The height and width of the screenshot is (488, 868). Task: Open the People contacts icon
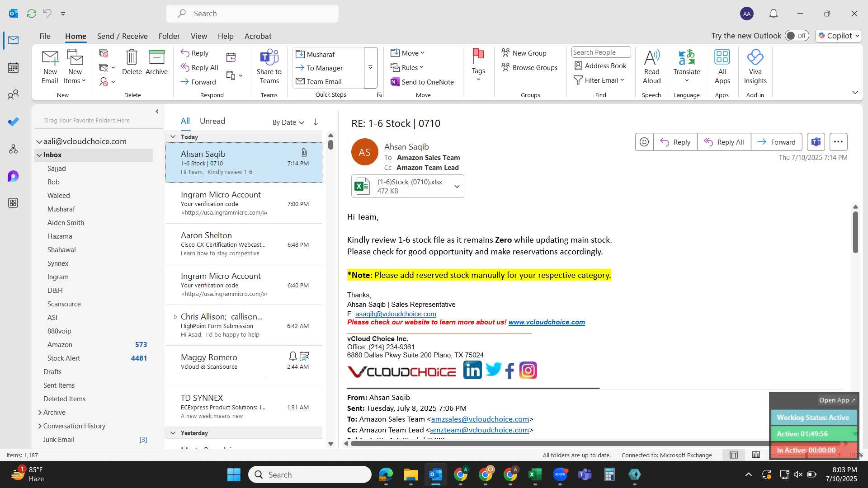coord(13,95)
